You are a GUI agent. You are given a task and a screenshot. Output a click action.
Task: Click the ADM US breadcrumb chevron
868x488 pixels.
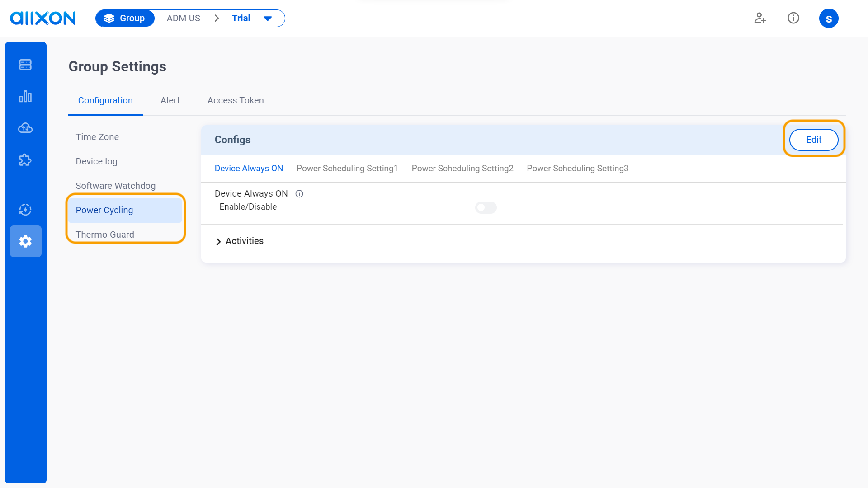pos(217,18)
